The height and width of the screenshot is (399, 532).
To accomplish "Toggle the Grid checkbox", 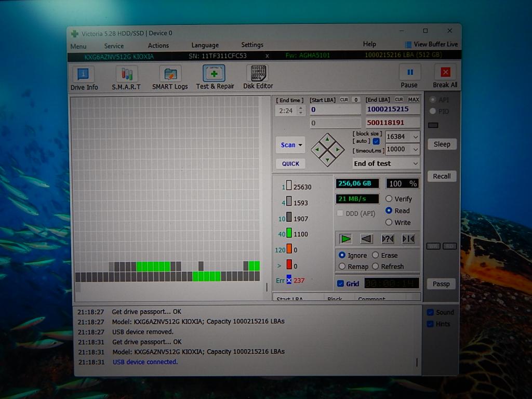I will pyautogui.click(x=341, y=284).
